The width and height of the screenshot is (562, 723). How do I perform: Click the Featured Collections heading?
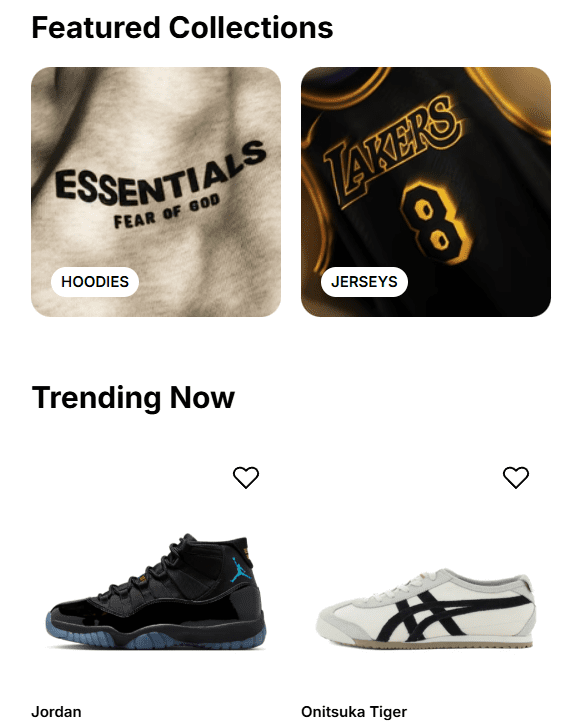point(182,28)
